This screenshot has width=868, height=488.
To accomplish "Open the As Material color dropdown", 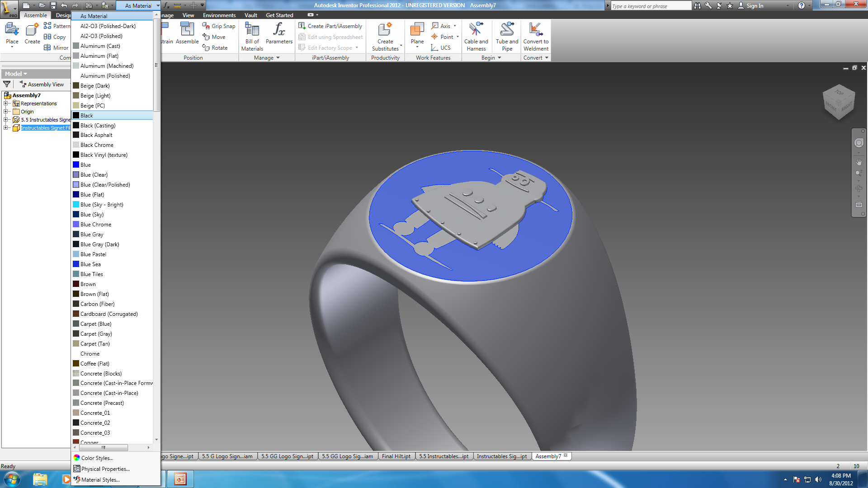I will [139, 5].
